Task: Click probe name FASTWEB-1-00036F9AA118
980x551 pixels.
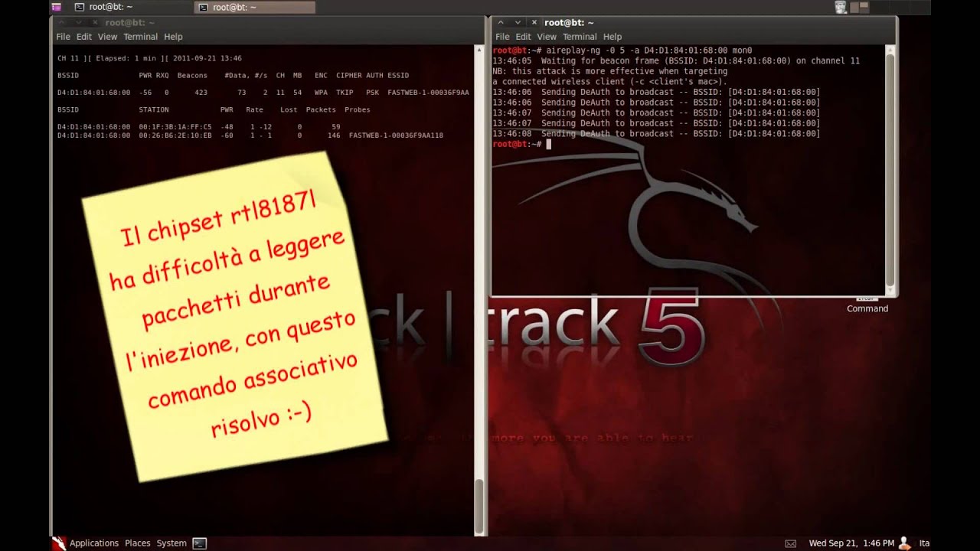Action: click(x=396, y=135)
